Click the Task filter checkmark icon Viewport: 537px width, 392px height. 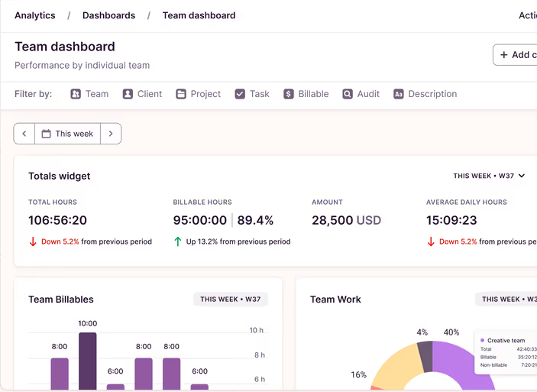point(240,94)
